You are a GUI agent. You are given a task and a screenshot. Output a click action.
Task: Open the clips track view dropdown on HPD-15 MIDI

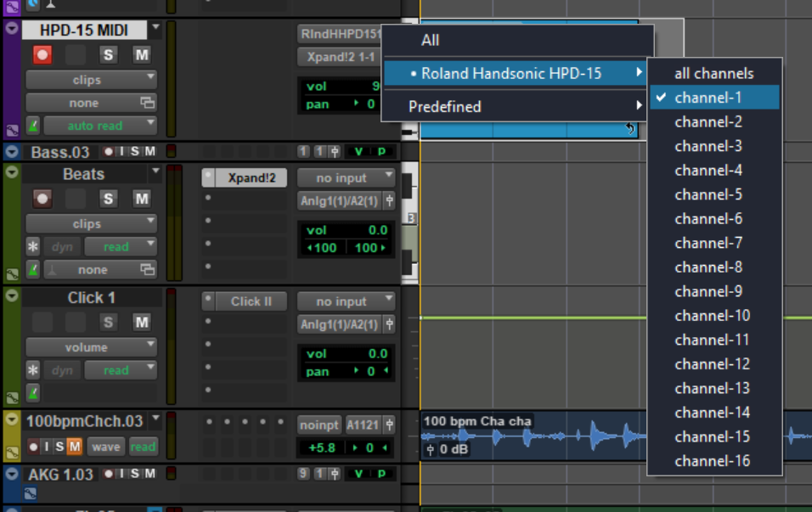[x=91, y=80]
